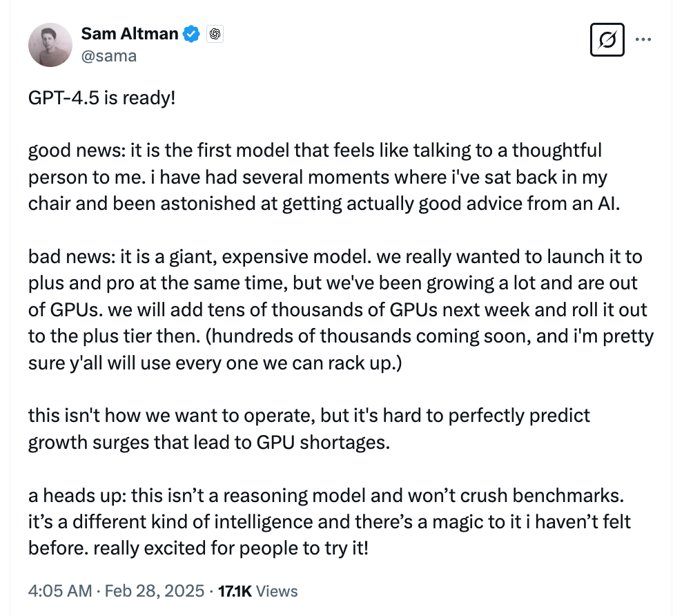Click the Feb 28, 2025 date
Image resolution: width=693 pixels, height=616 pixels.
click(155, 591)
